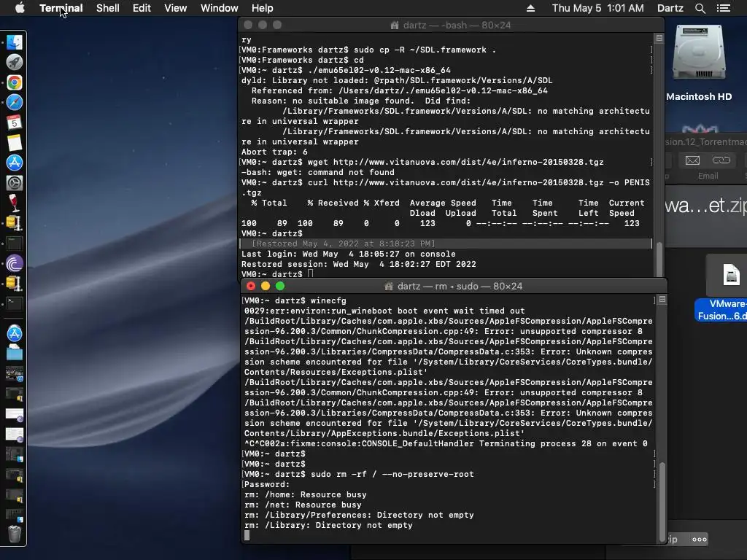
Task: Open System Preferences gear in dock
Action: coord(15,183)
